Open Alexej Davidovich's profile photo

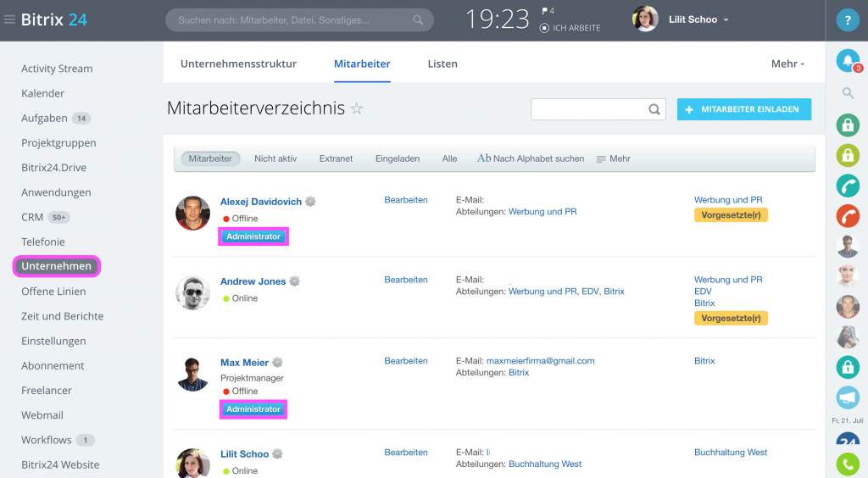pos(192,213)
